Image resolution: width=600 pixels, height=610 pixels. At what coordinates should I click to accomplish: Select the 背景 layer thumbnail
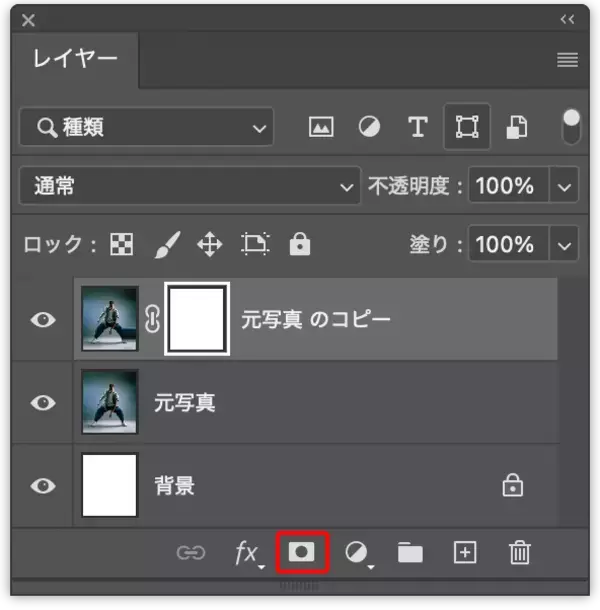coord(110,485)
